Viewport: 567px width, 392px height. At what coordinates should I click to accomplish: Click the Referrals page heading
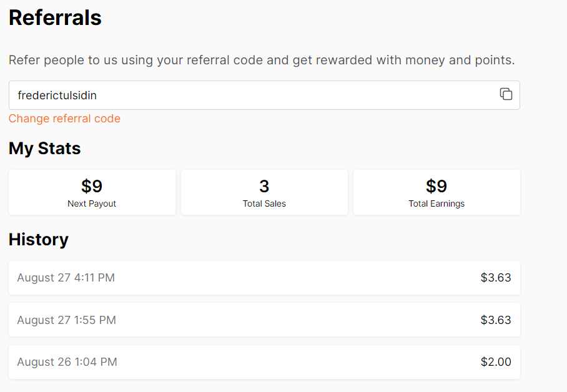point(55,18)
